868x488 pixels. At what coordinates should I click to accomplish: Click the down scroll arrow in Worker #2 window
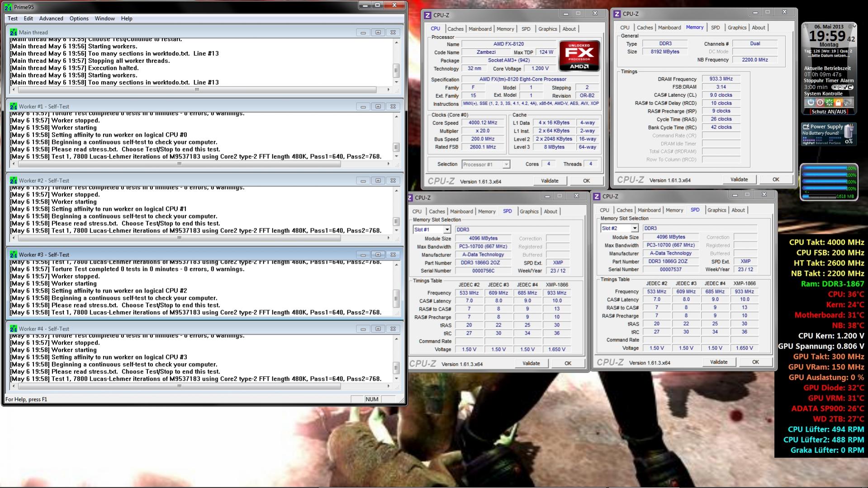pos(397,231)
